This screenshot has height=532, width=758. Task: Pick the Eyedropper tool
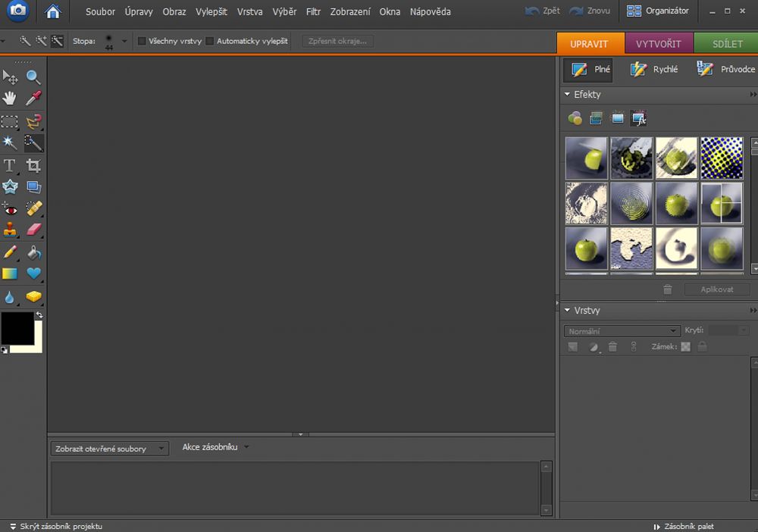click(33, 99)
